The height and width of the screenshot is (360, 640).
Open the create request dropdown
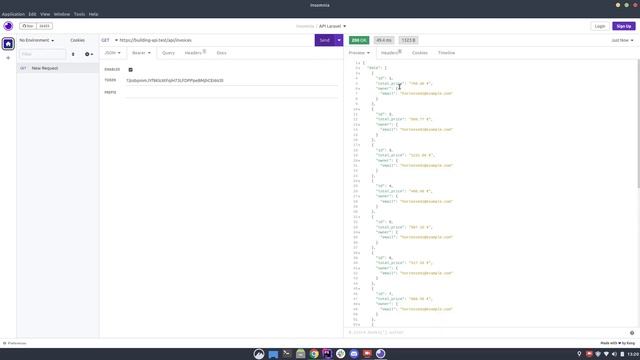point(89,54)
